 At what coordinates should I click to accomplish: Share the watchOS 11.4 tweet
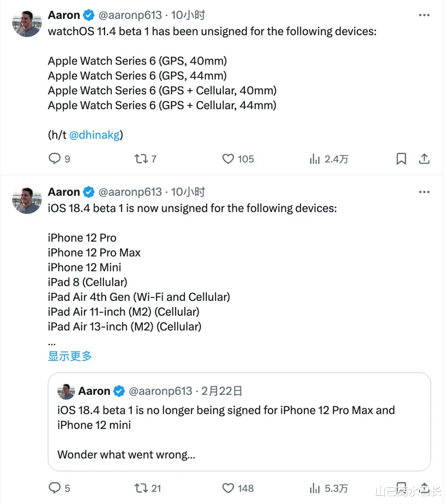(x=424, y=158)
